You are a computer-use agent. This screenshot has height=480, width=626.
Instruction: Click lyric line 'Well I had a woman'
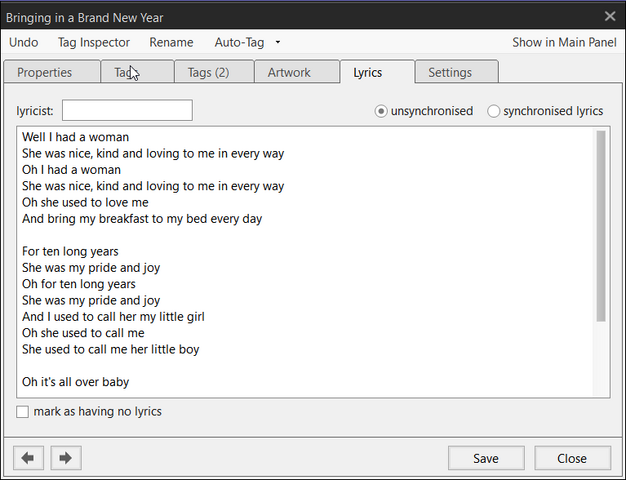pyautogui.click(x=75, y=137)
